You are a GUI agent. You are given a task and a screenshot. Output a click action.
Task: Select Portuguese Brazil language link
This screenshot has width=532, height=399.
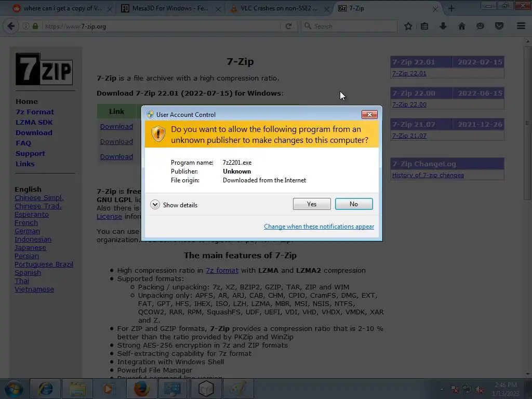point(44,264)
